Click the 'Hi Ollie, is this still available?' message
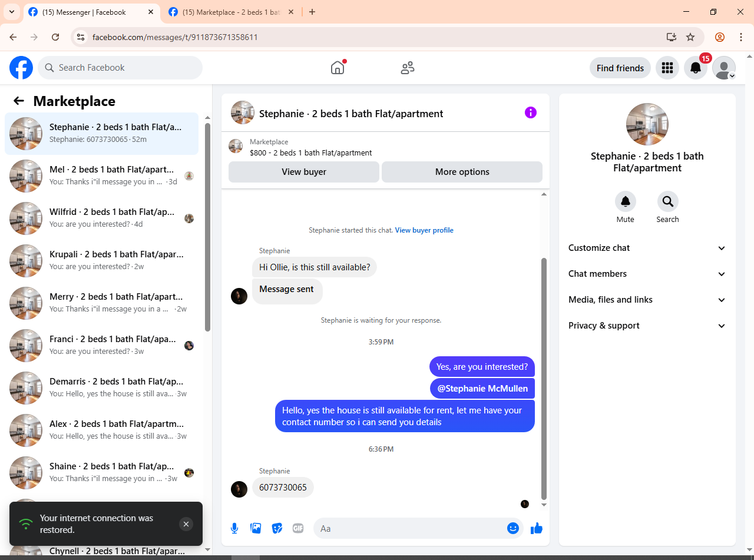This screenshot has height=560, width=754. [315, 267]
